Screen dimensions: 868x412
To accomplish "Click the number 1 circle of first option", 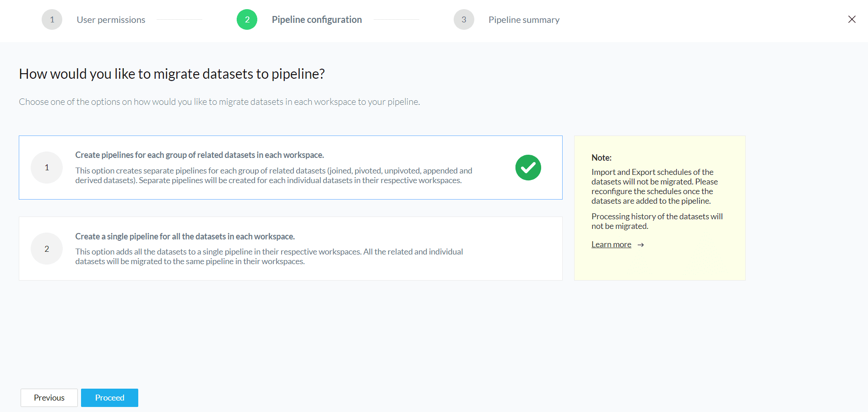I will 47,168.
